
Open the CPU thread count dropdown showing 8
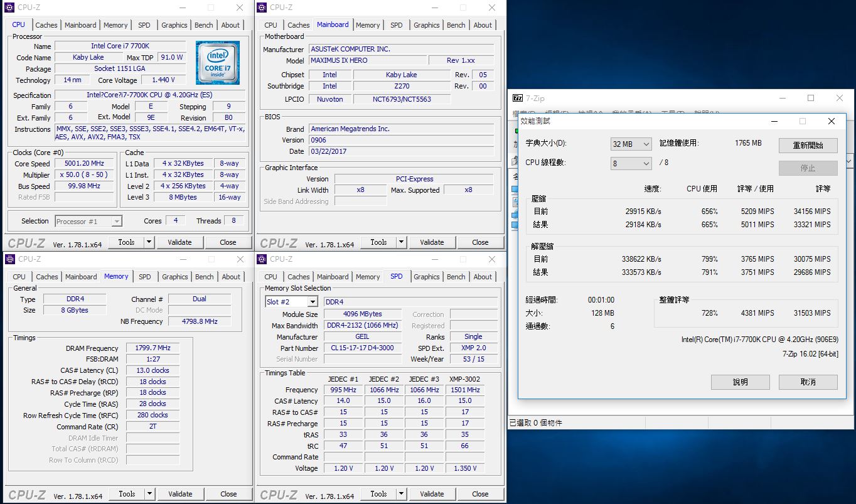click(x=631, y=163)
